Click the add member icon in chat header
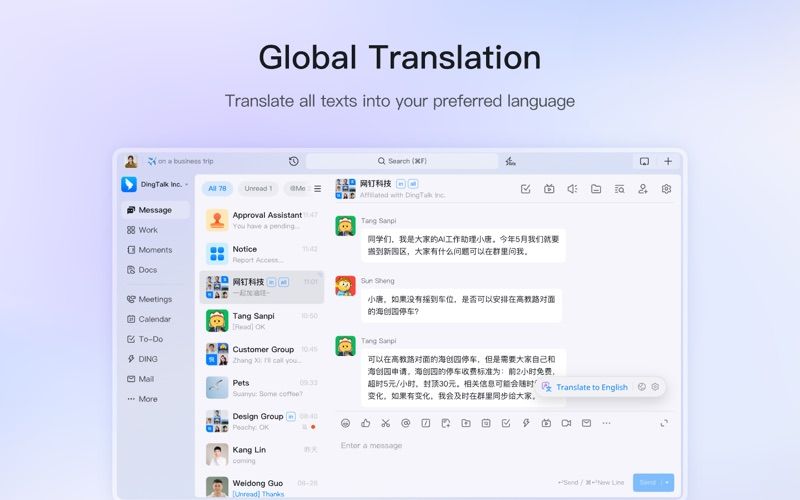Screen dimensions: 800x500 click(643, 189)
